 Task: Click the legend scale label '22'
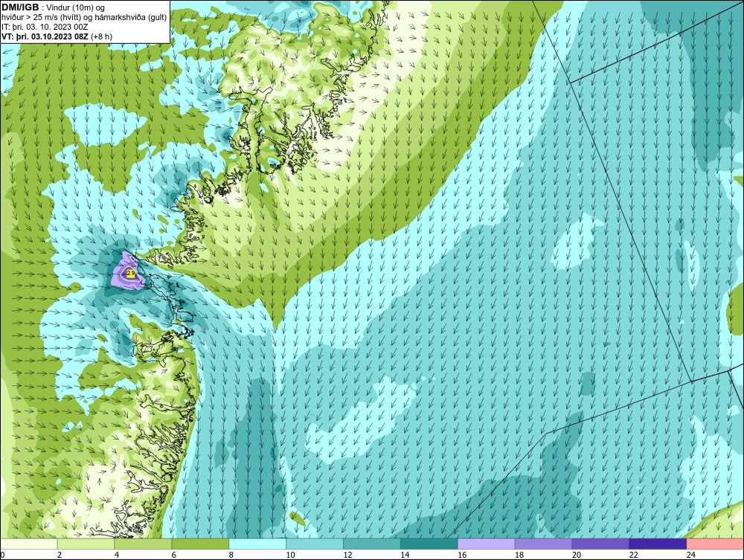634,556
